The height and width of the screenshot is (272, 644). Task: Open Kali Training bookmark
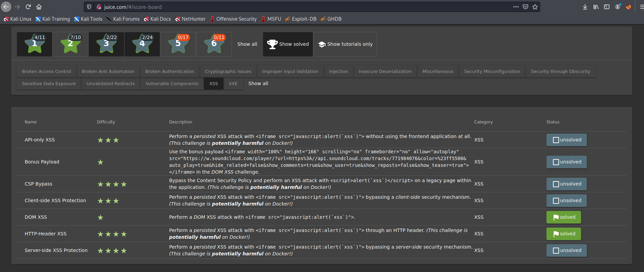53,19
